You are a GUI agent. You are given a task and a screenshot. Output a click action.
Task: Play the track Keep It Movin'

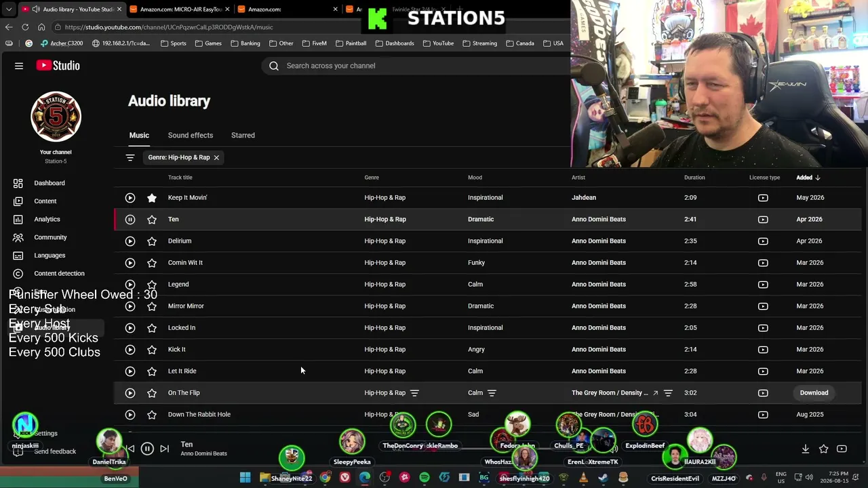(x=130, y=198)
